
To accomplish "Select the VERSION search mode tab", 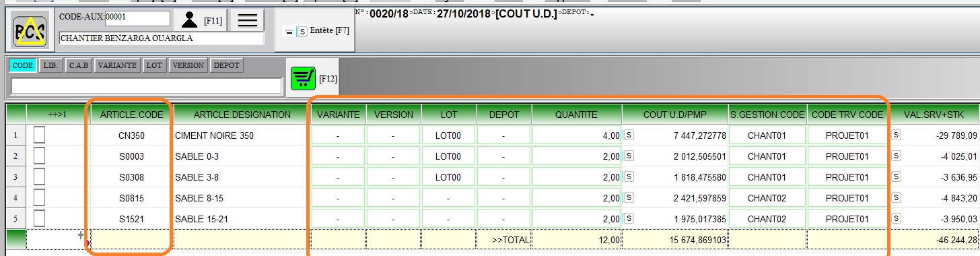I will point(188,65).
